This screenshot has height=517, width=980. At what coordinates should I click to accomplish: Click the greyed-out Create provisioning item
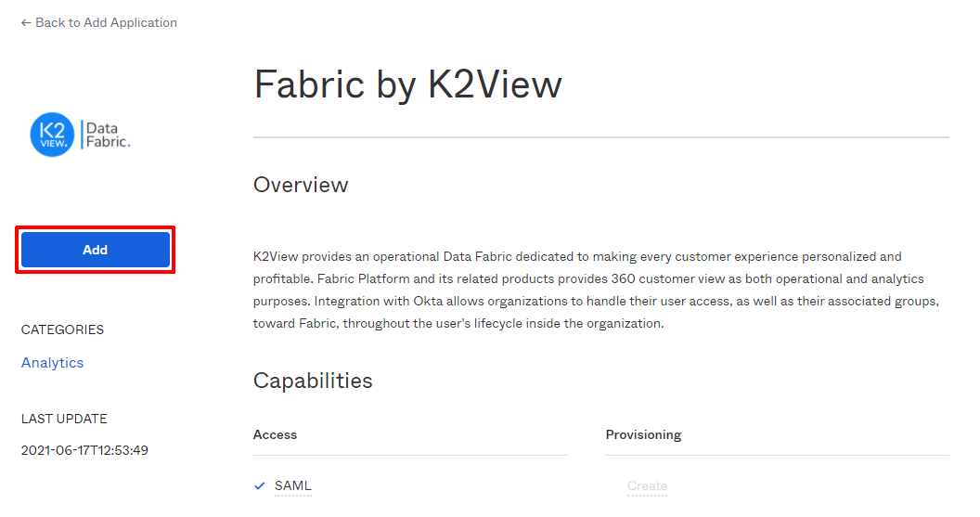click(x=647, y=485)
